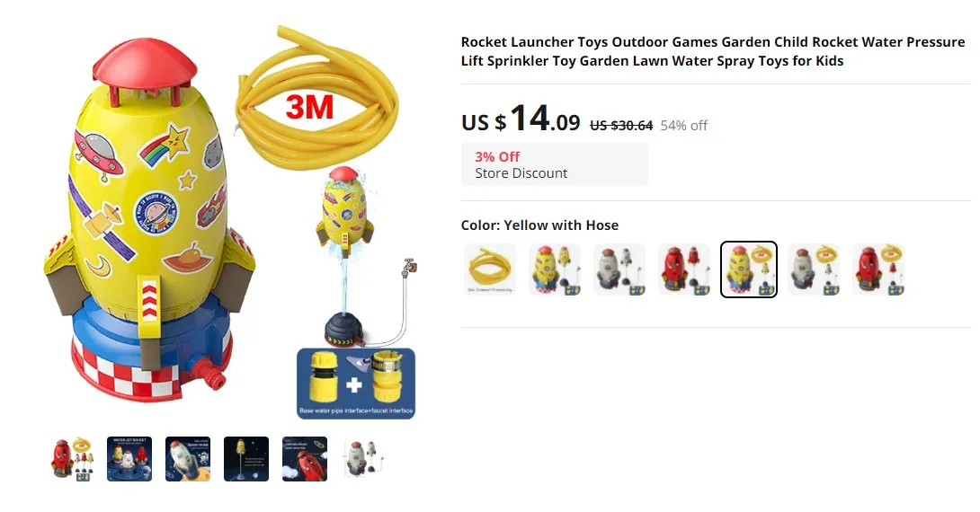Screen dimensions: 980x512
Task: Show the Space rocket gray thumbnail
Action: [x=188, y=459]
